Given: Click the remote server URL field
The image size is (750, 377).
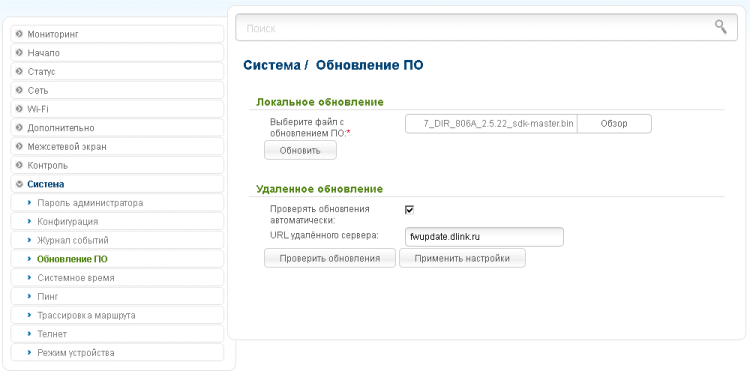Looking at the screenshot, I should 484,237.
